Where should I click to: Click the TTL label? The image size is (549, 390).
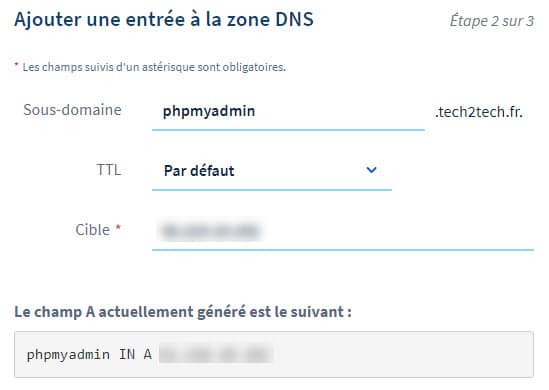pyautogui.click(x=109, y=170)
